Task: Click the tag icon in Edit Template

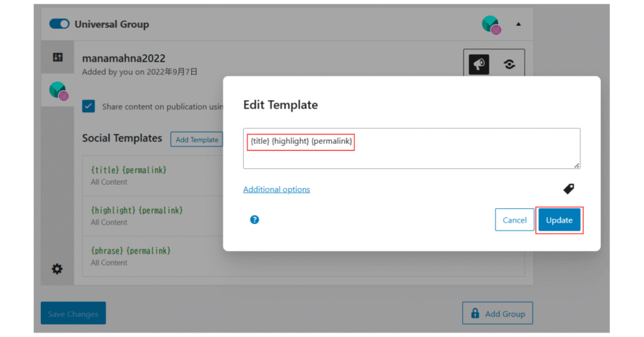Action: [569, 189]
